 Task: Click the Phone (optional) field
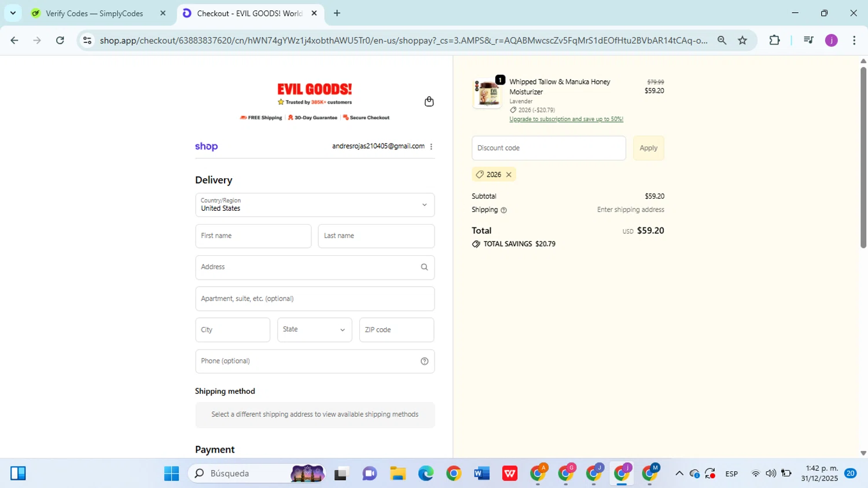(x=315, y=361)
